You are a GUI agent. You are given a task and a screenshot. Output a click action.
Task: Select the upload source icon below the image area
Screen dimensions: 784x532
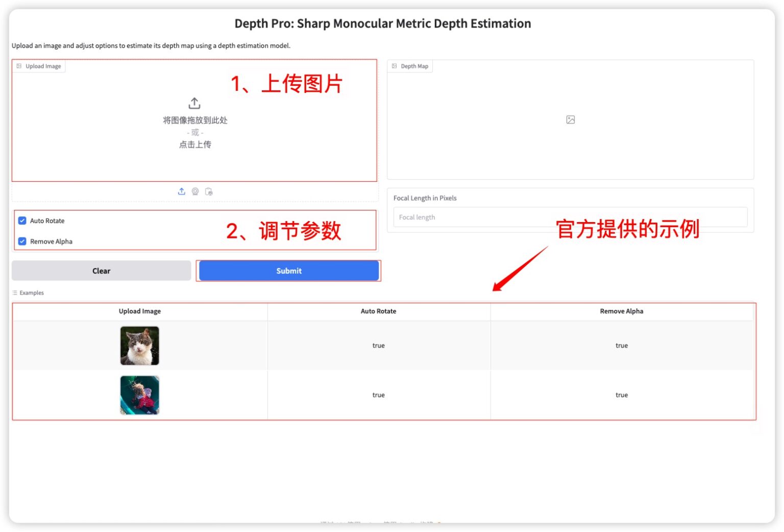pyautogui.click(x=182, y=191)
